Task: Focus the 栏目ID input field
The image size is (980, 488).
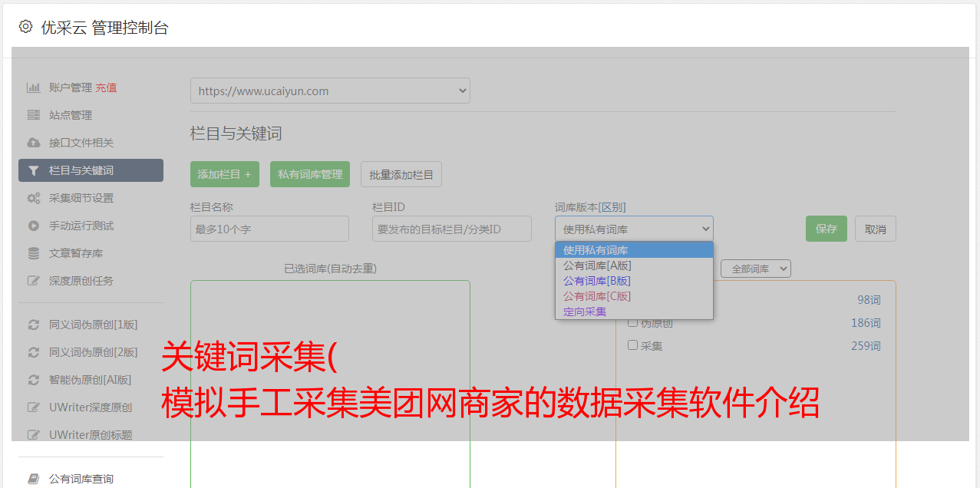Action: (452, 229)
